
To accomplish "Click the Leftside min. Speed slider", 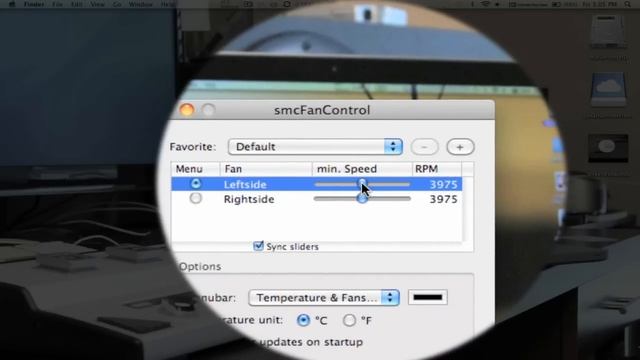I will [362, 184].
